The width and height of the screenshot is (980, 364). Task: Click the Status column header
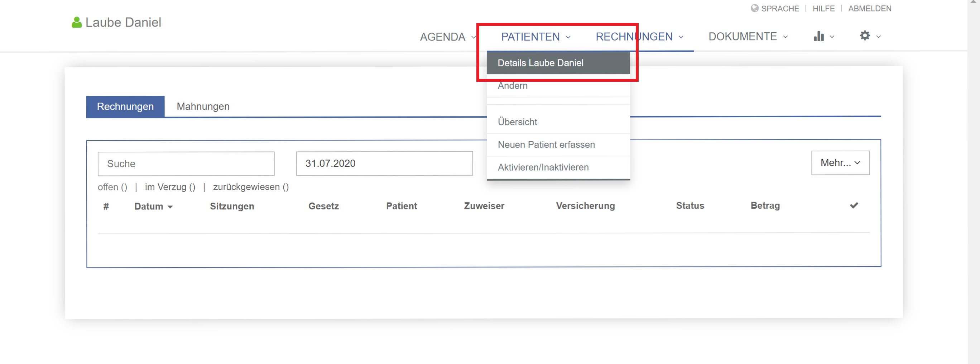[690, 205]
